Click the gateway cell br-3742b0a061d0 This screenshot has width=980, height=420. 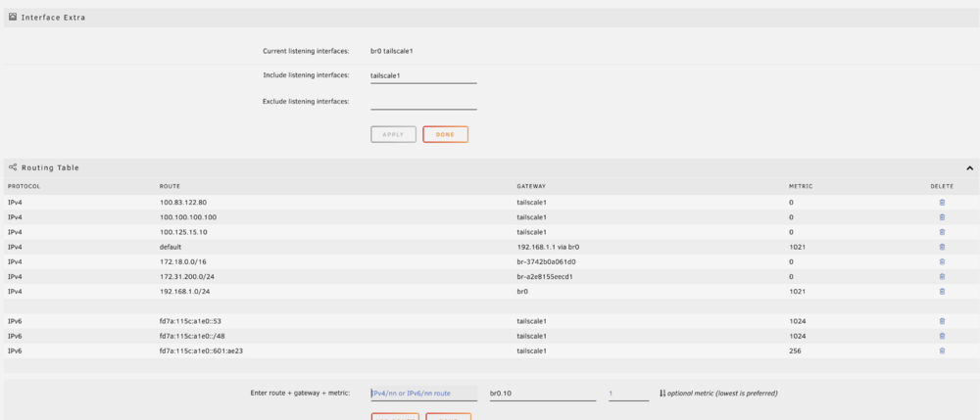click(546, 261)
